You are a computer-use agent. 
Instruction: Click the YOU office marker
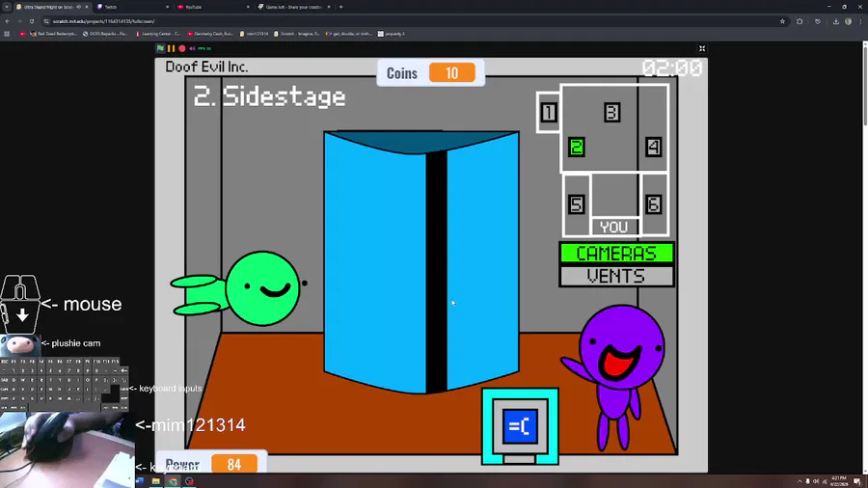click(614, 227)
